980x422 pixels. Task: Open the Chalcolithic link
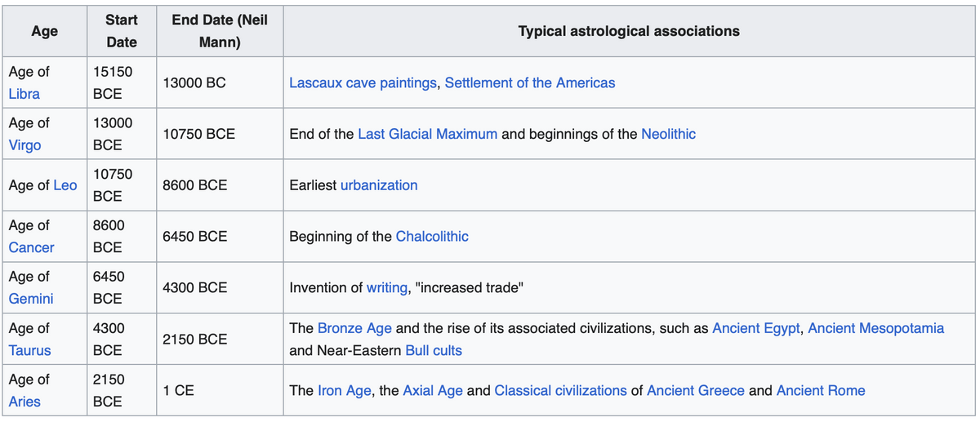tap(432, 237)
